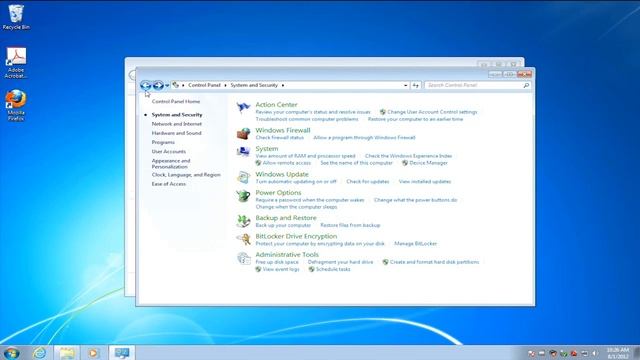Open Windows Update heading

pyautogui.click(x=282, y=174)
